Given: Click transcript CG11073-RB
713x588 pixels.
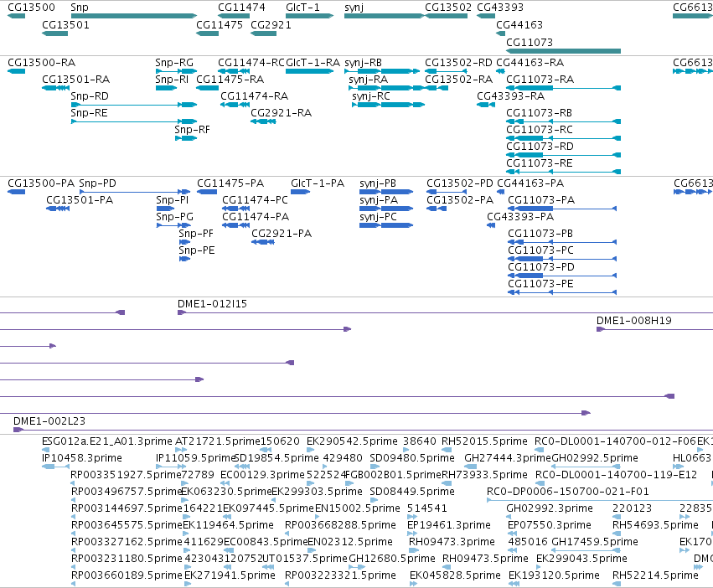Looking at the screenshot, I should tap(540, 113).
